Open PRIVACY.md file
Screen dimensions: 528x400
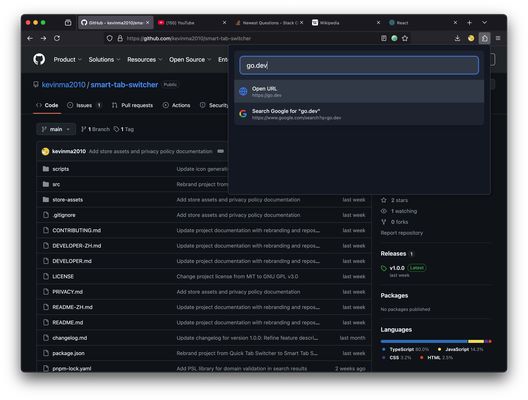[68, 292]
